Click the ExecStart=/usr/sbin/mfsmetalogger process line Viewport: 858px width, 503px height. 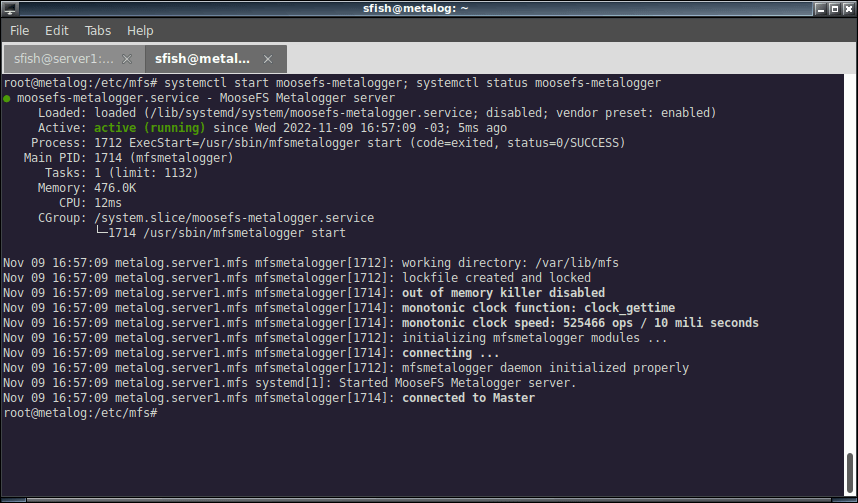[328, 143]
